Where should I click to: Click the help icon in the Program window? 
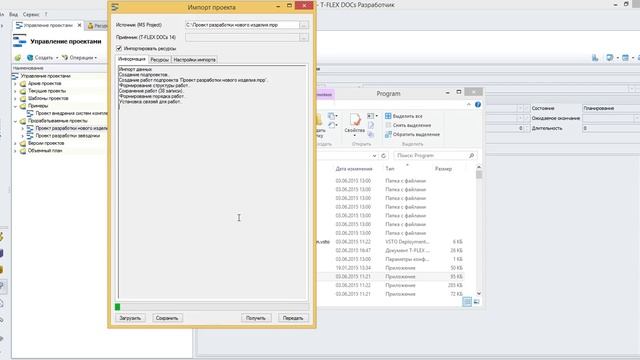click(x=478, y=105)
